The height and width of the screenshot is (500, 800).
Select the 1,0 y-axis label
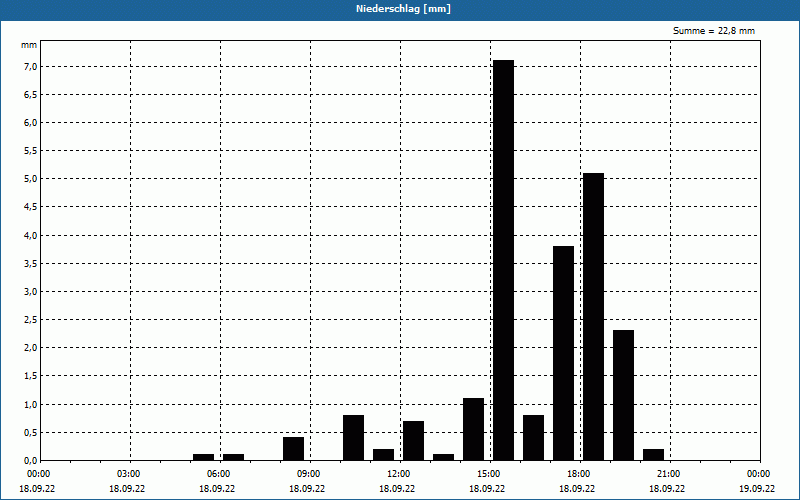point(30,404)
